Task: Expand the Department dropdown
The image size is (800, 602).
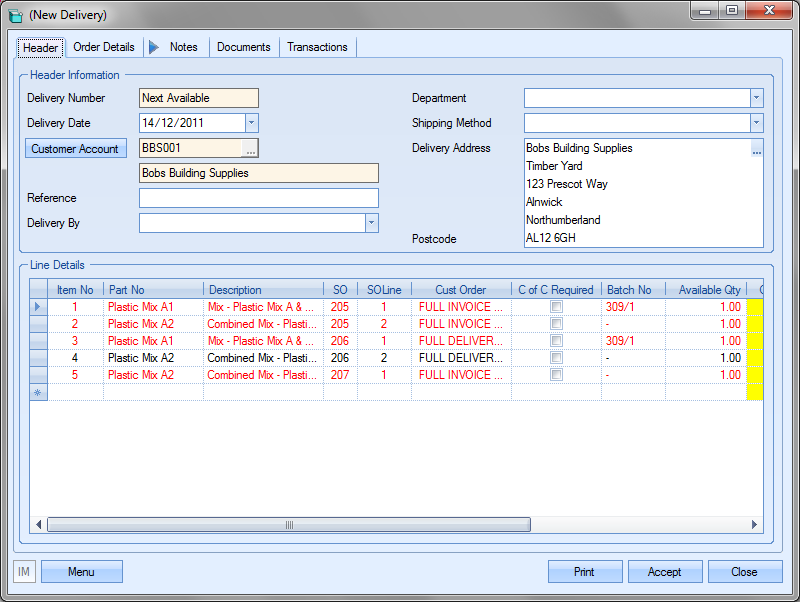Action: coord(756,98)
